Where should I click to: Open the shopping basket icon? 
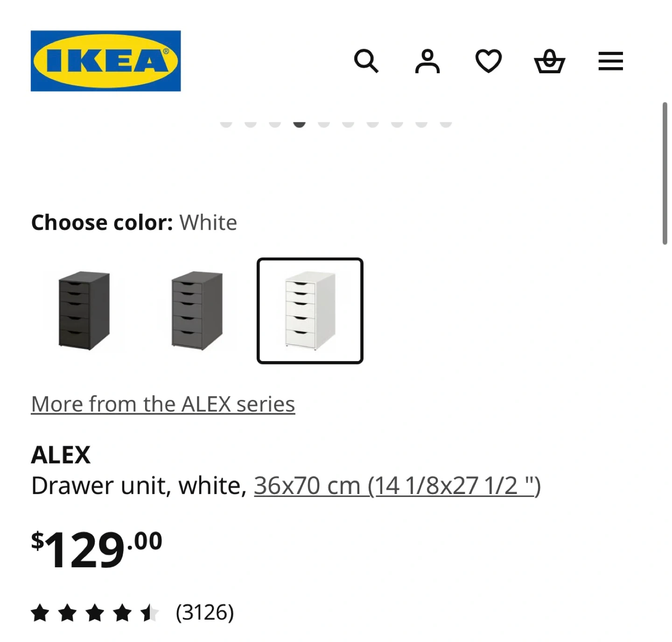click(x=549, y=61)
